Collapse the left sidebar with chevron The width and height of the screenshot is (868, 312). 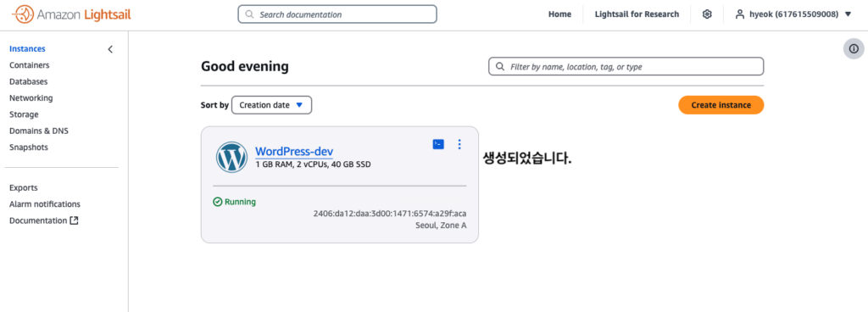coord(110,49)
